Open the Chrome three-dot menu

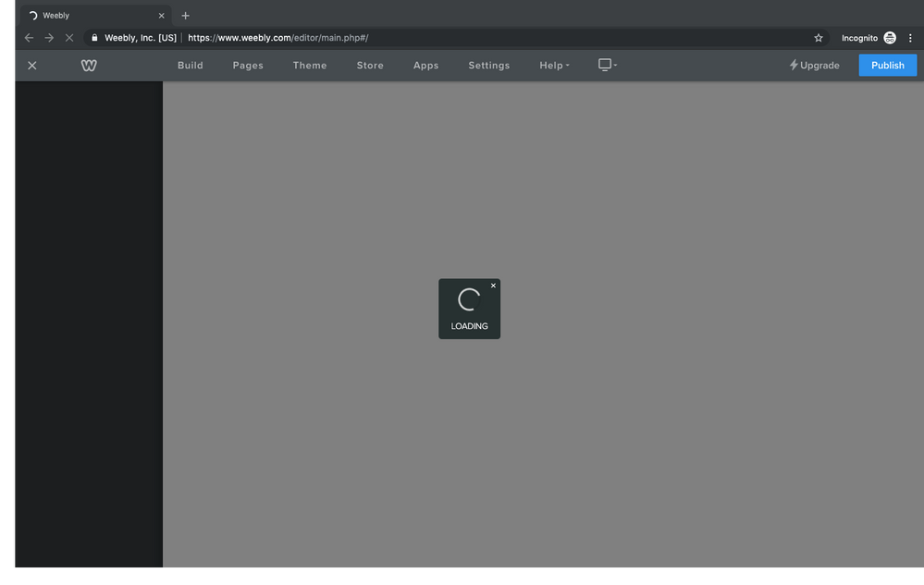coord(910,38)
